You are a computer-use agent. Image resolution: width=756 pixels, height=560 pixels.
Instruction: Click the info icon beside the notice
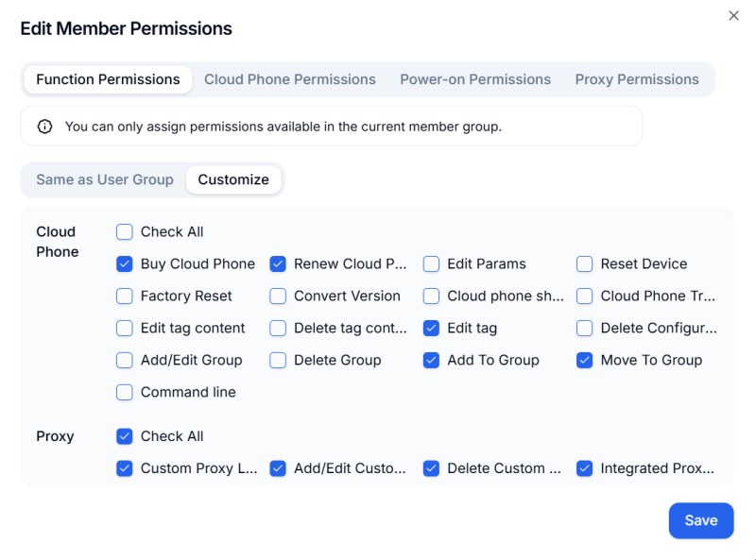point(44,127)
